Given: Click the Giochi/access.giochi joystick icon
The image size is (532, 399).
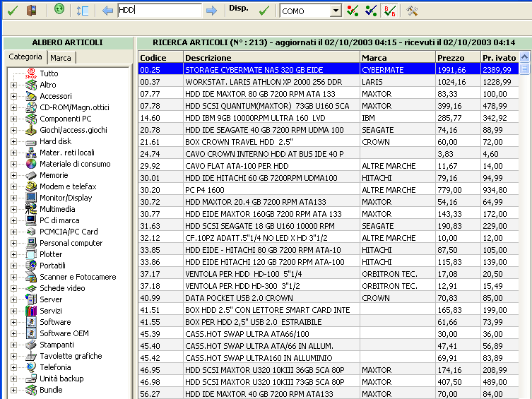Looking at the screenshot, I should click(x=31, y=130).
